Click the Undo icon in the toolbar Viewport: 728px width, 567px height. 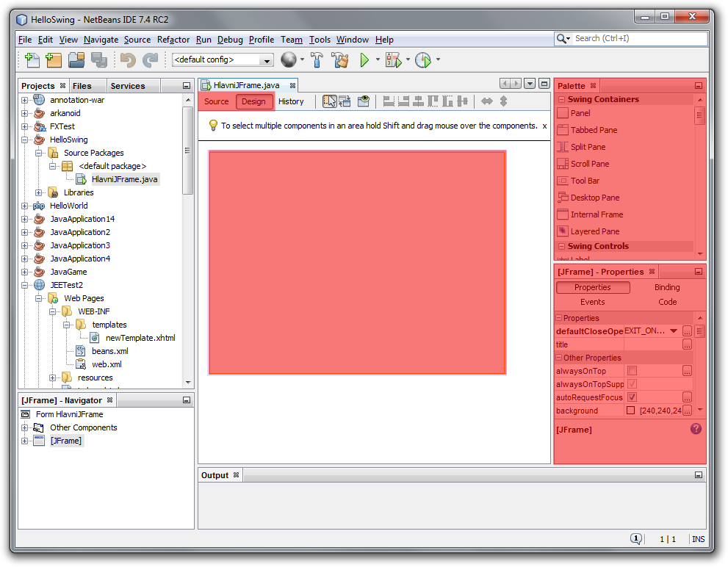tap(128, 60)
